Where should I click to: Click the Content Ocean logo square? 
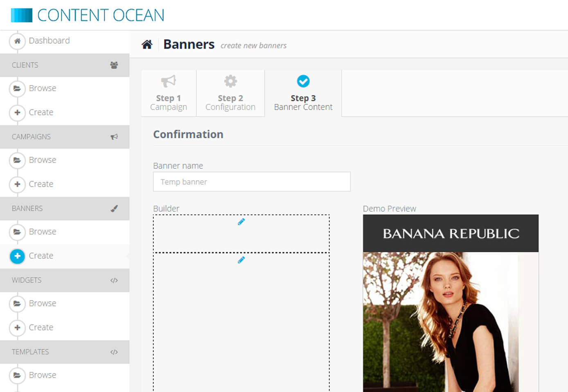21,15
